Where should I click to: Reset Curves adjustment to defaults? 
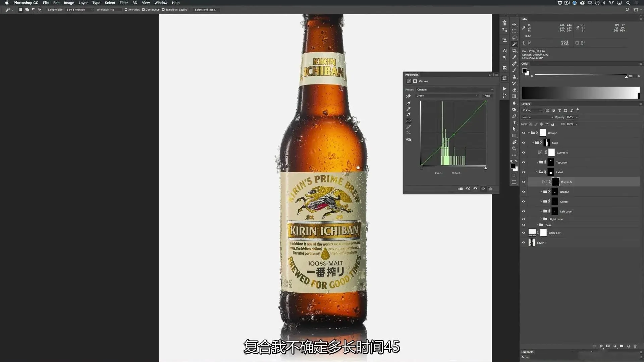475,189
